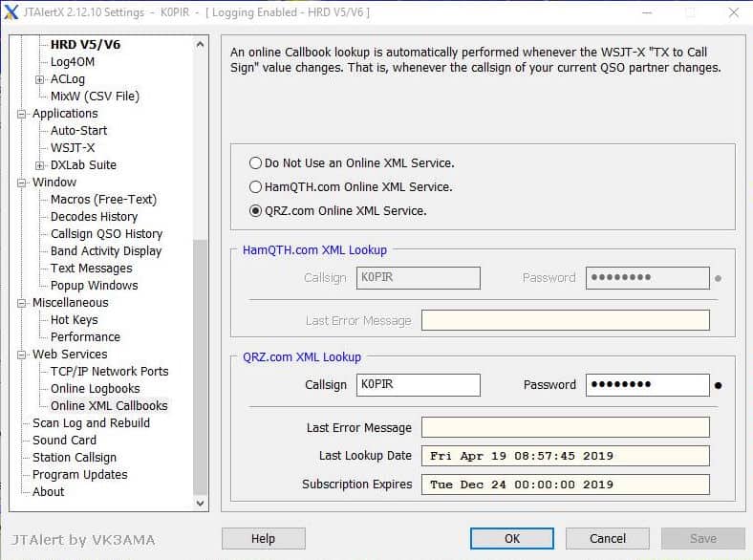Open WSJT-X application settings
Screen dimensions: 753x560
[73, 148]
